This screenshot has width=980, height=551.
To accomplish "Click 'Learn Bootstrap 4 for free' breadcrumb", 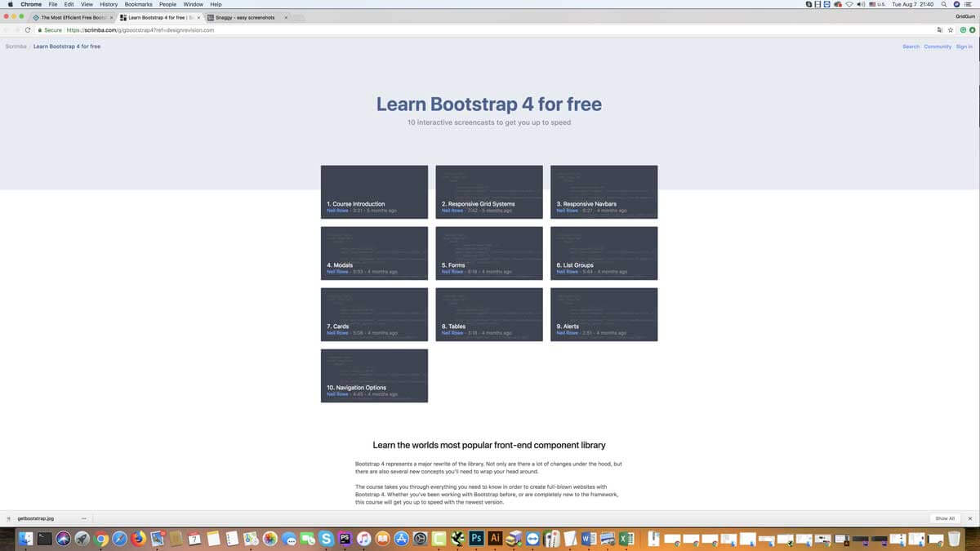I will coord(67,47).
